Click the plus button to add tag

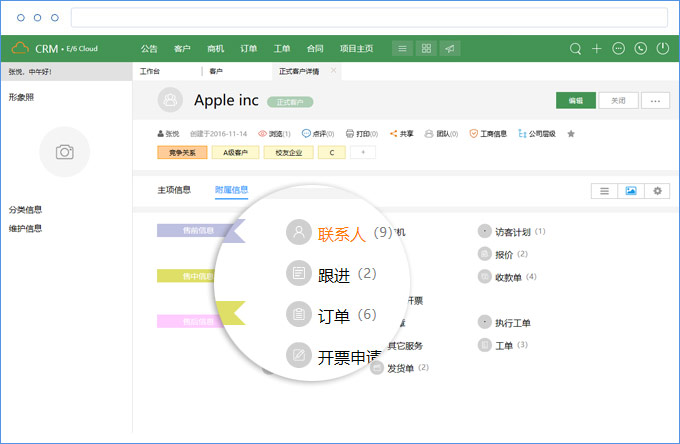pyautogui.click(x=362, y=152)
